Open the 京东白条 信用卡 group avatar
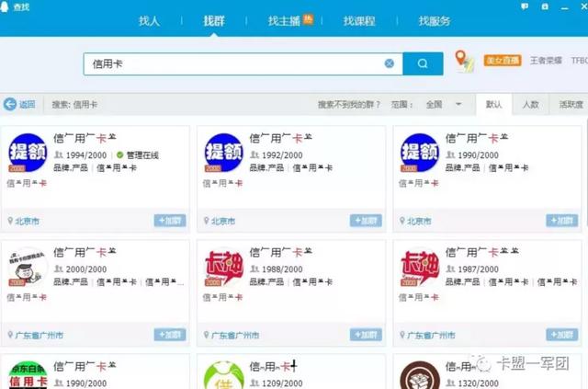588x389 pixels. (x=28, y=375)
